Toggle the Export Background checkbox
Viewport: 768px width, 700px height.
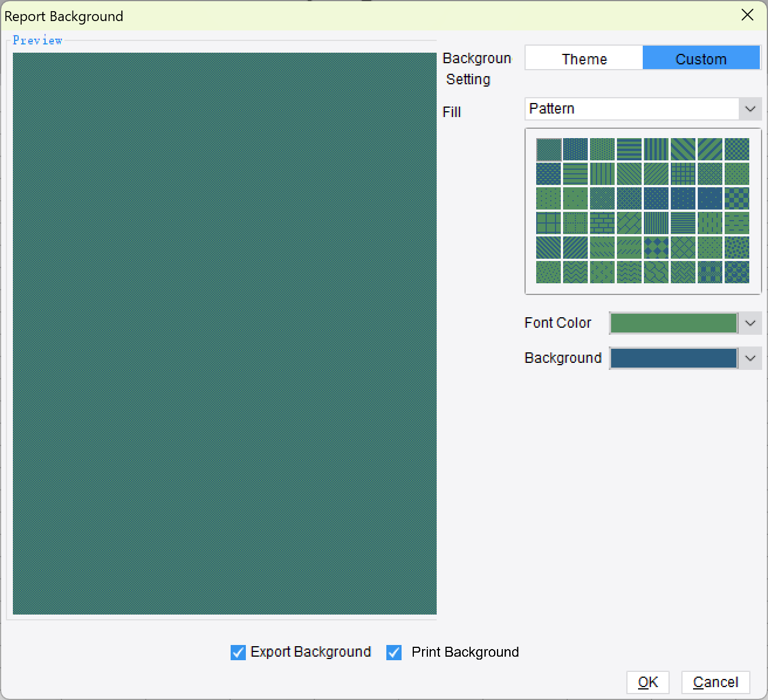[238, 652]
